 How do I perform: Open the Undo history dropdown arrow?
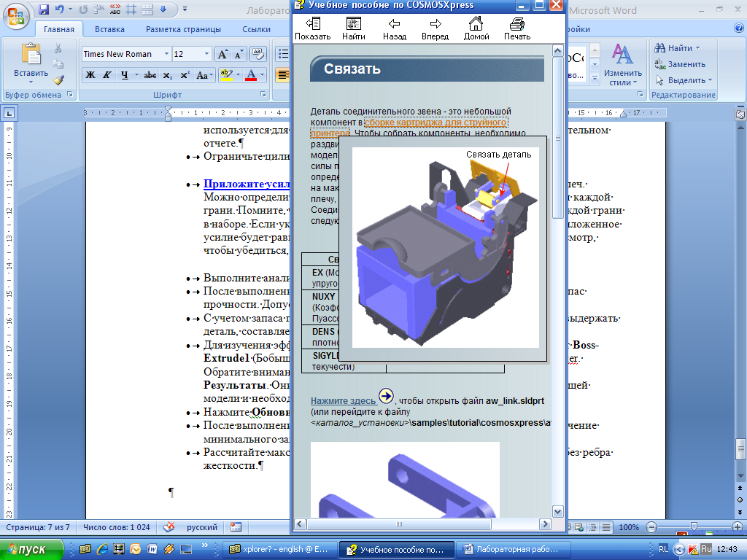(x=70, y=9)
